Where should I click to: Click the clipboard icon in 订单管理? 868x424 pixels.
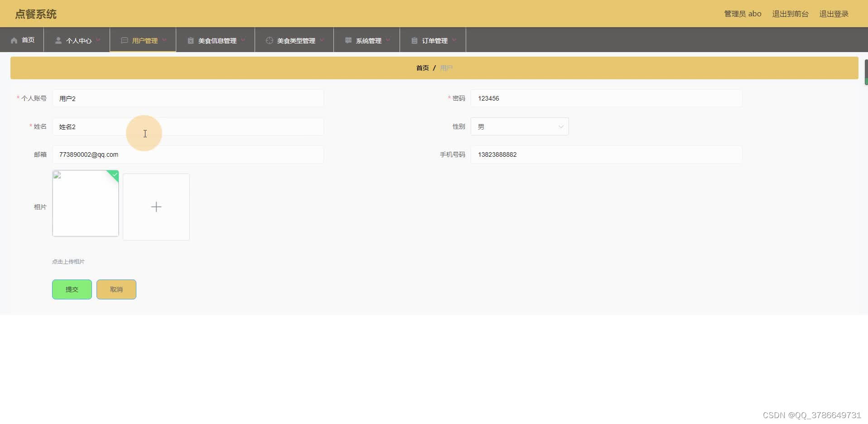point(414,40)
